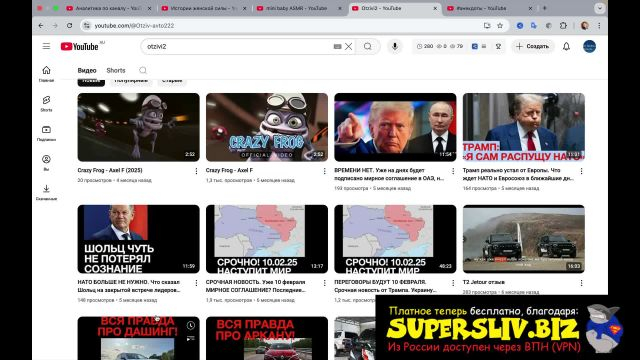Start voice search with microphone icon
This screenshot has height=360, width=640.
coord(394,47)
